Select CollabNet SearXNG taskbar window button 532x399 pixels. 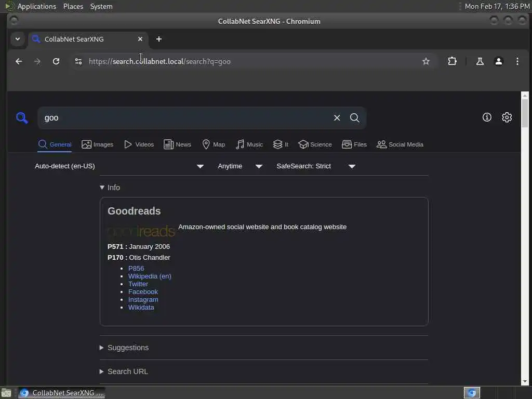62,393
